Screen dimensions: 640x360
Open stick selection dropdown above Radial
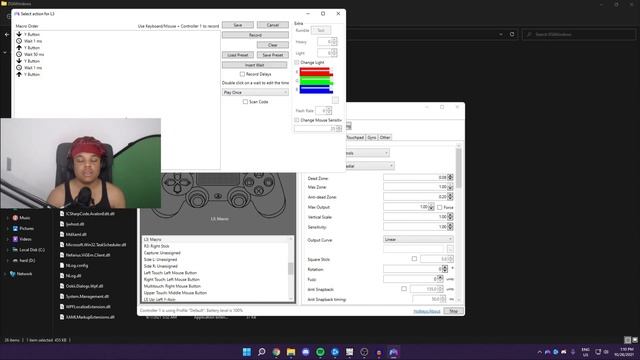[x=367, y=153]
